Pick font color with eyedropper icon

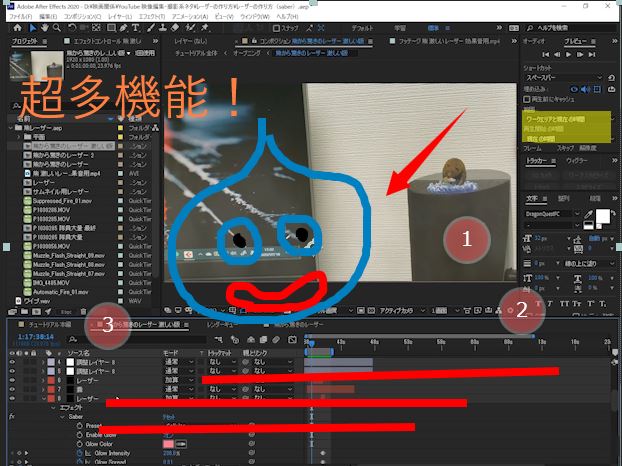(x=589, y=215)
